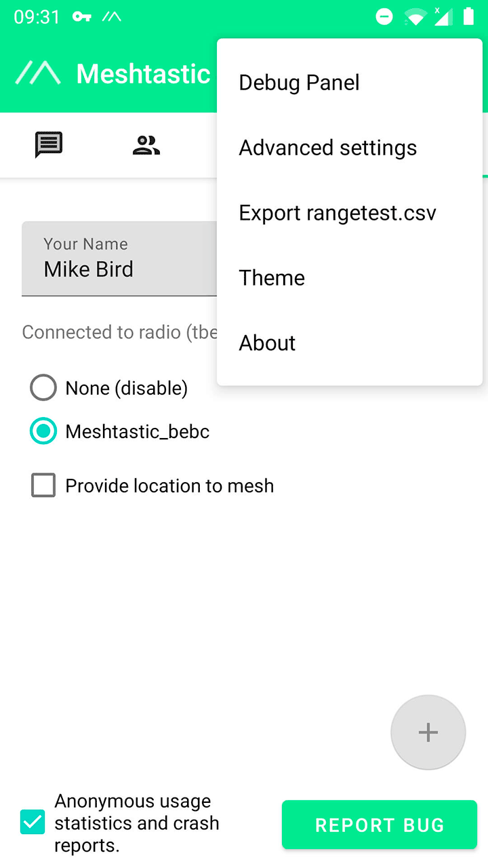Tap the Meshtastic logo in header
The width and height of the screenshot is (488, 868).
pos(39,73)
